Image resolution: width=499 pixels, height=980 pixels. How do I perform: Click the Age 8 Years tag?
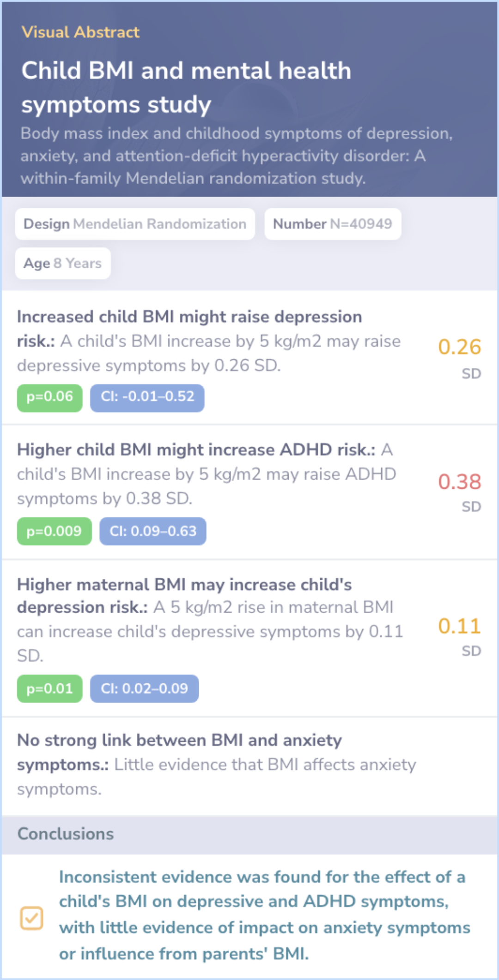point(63,264)
